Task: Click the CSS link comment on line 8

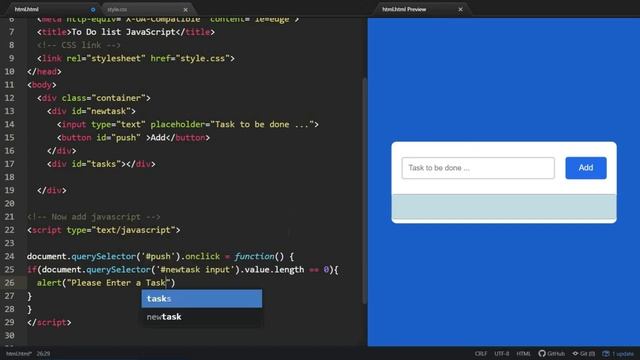Action: coord(79,45)
